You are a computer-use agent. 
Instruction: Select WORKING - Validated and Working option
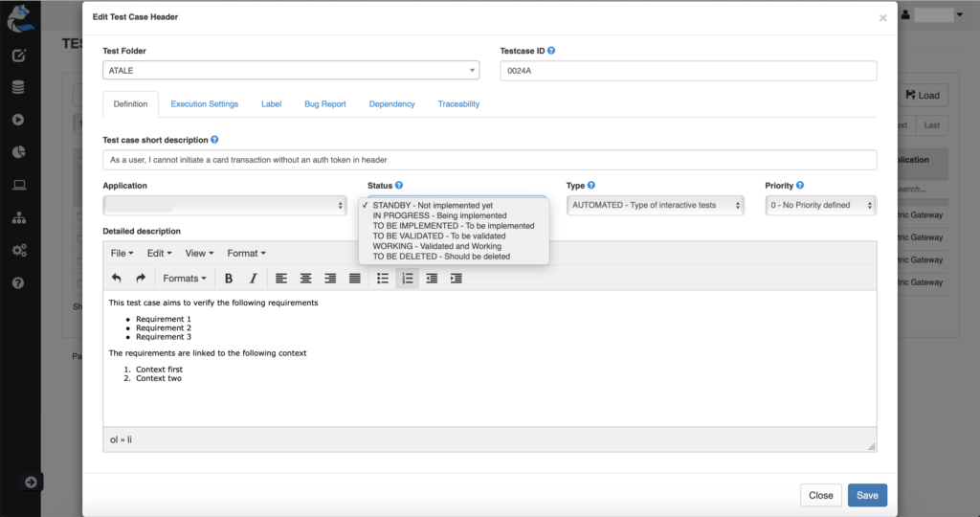pos(436,246)
